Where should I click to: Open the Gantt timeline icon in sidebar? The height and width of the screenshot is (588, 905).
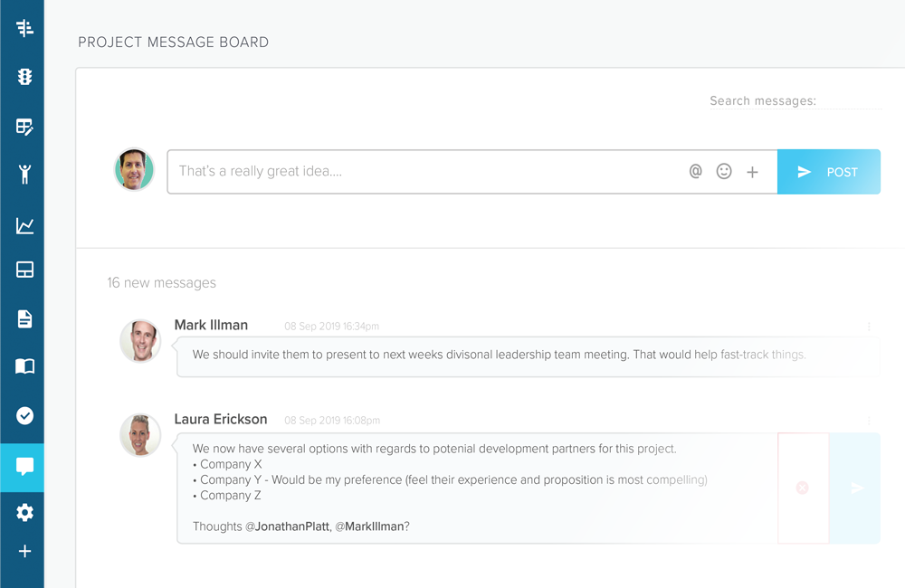(x=24, y=28)
